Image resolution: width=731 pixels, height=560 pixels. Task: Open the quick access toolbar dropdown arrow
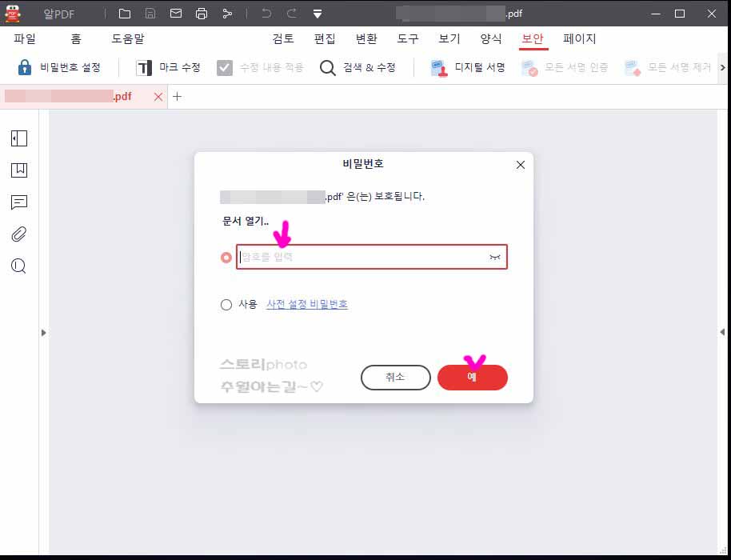(x=318, y=13)
